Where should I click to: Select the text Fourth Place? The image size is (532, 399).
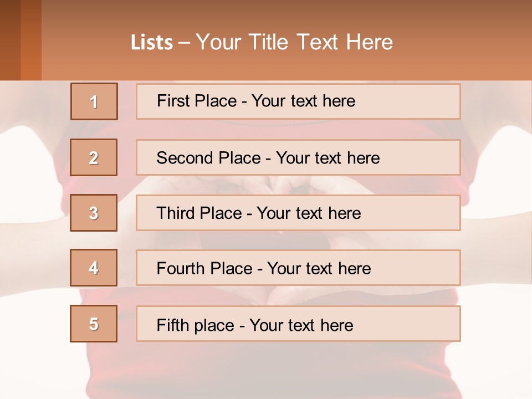pos(204,268)
